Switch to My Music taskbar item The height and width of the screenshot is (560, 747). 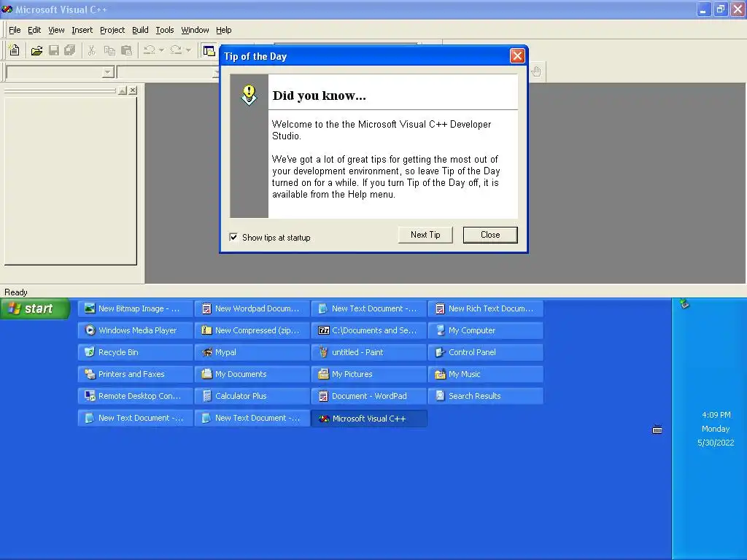(485, 374)
